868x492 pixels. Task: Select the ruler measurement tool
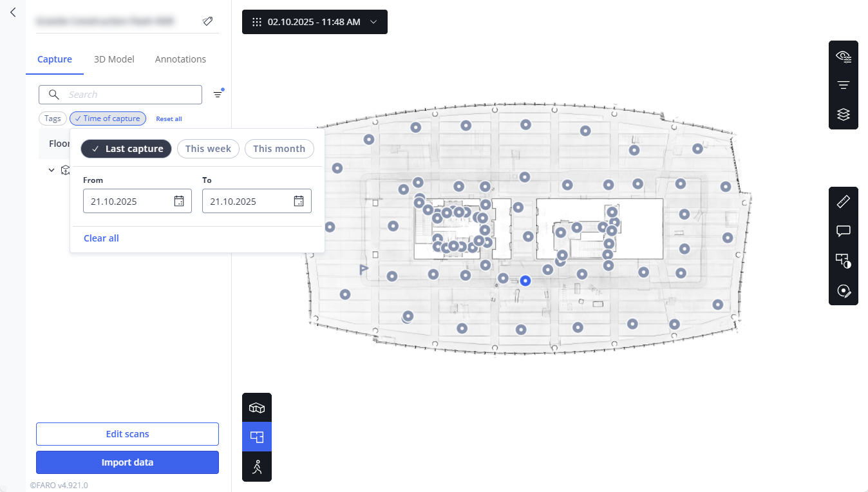coord(843,202)
